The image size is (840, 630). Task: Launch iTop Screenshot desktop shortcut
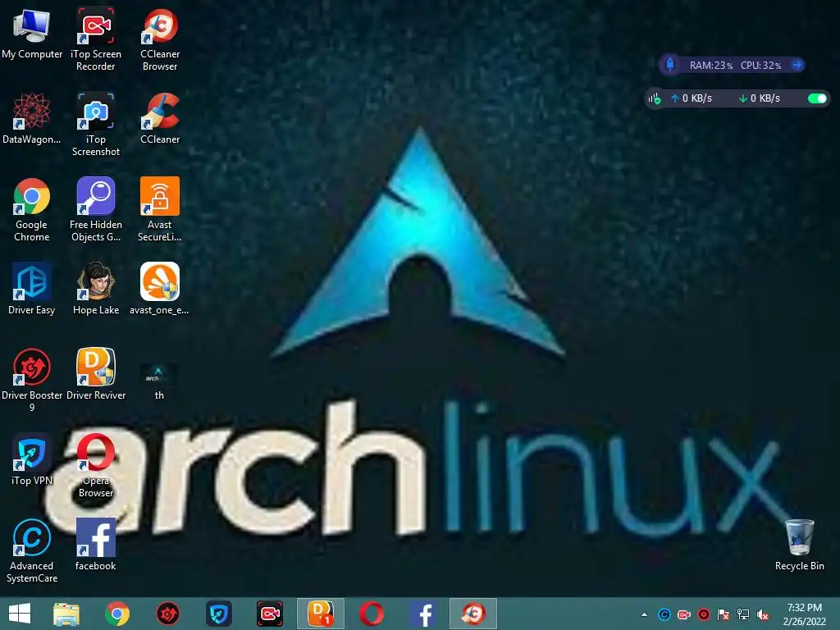point(96,125)
